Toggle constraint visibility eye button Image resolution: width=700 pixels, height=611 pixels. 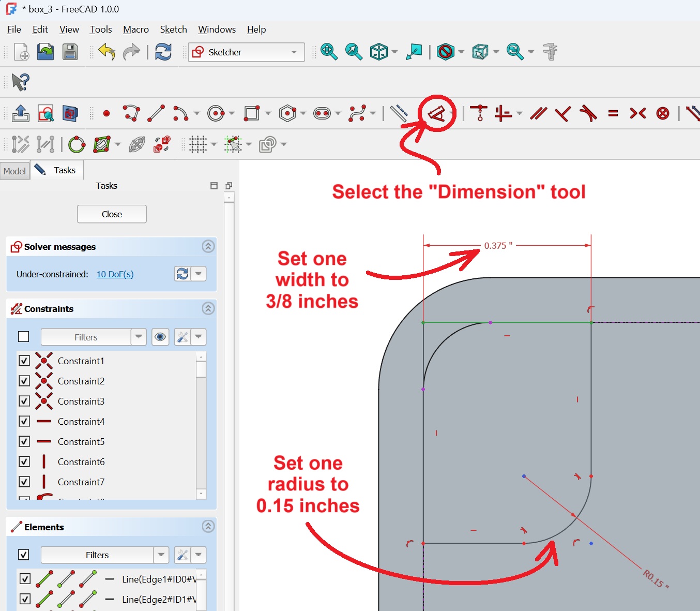click(x=160, y=337)
